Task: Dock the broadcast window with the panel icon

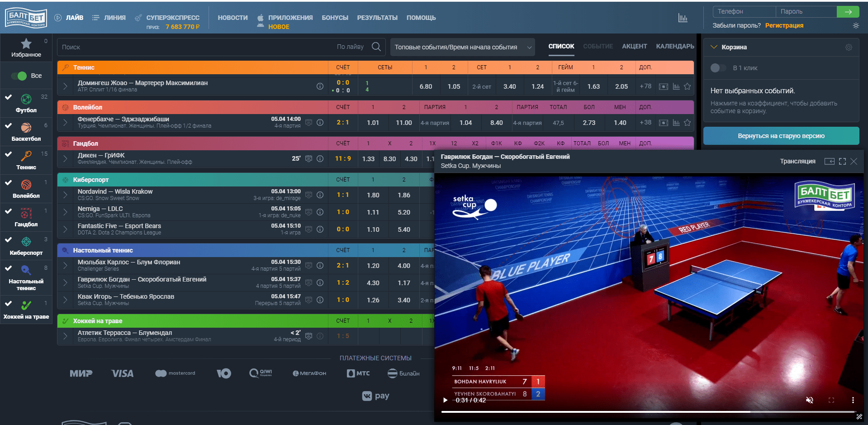Action: pos(829,161)
